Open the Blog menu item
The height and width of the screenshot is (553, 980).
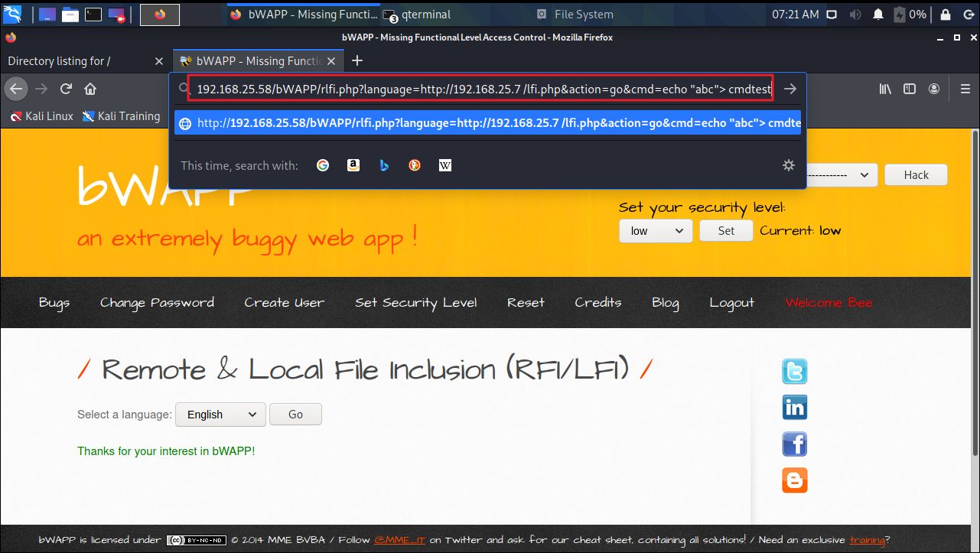click(x=666, y=303)
